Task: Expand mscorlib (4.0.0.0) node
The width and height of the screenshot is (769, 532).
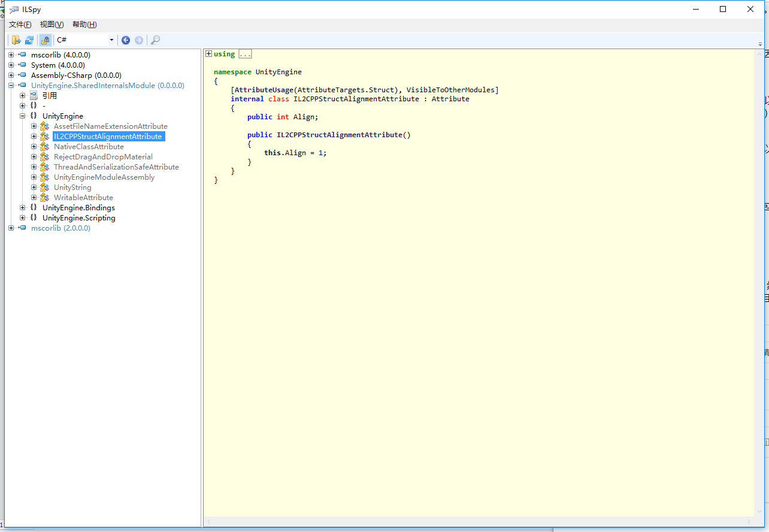Action: tap(11, 55)
